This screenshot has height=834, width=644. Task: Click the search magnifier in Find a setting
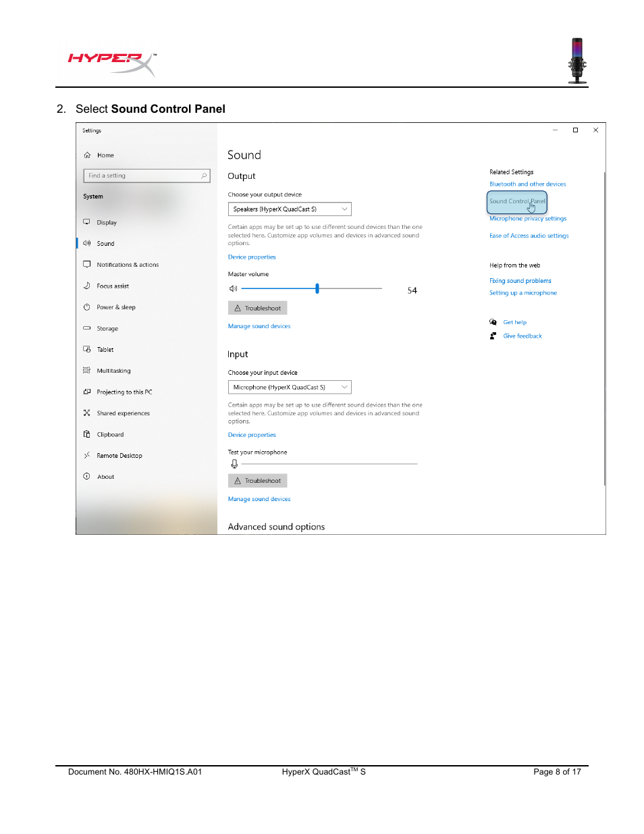point(204,176)
